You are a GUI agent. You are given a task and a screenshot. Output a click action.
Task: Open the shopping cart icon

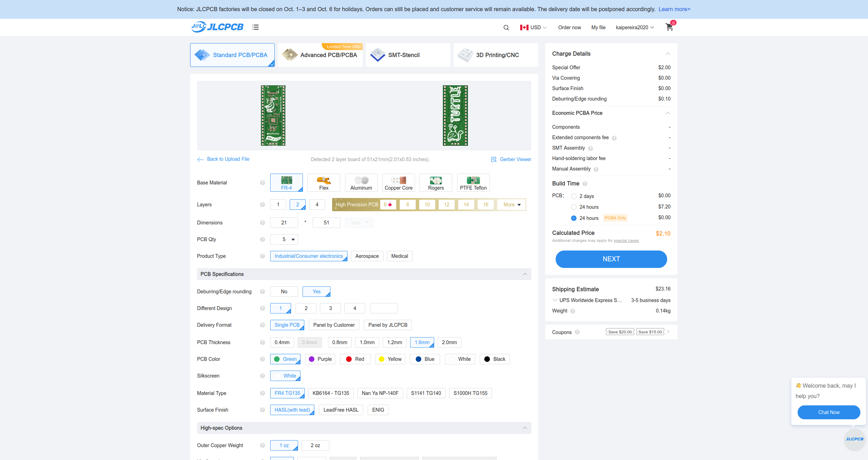click(x=669, y=27)
